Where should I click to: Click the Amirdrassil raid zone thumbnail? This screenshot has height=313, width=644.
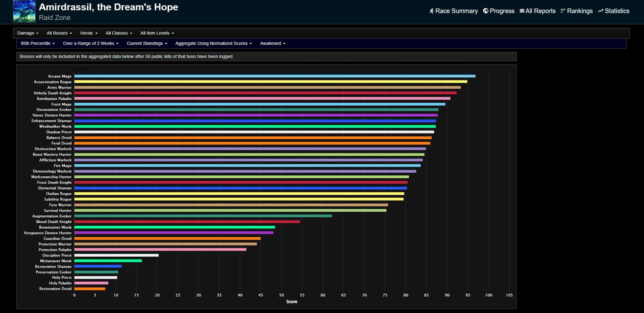[24, 11]
